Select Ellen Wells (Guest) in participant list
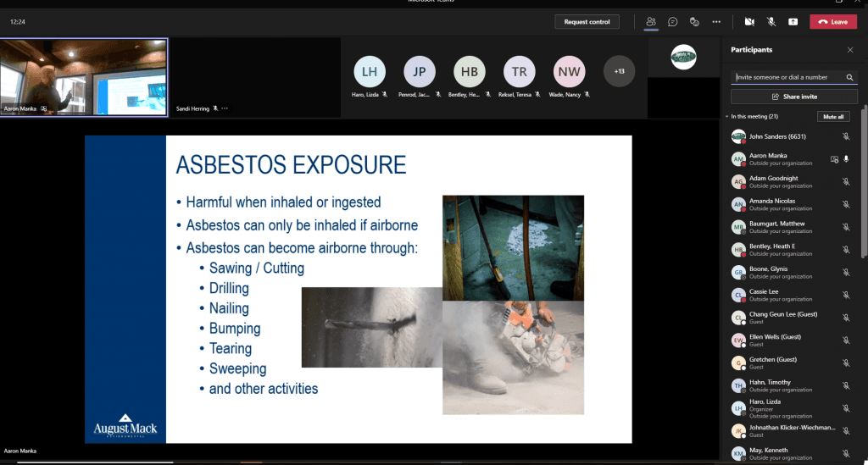868x465 pixels. click(792, 340)
